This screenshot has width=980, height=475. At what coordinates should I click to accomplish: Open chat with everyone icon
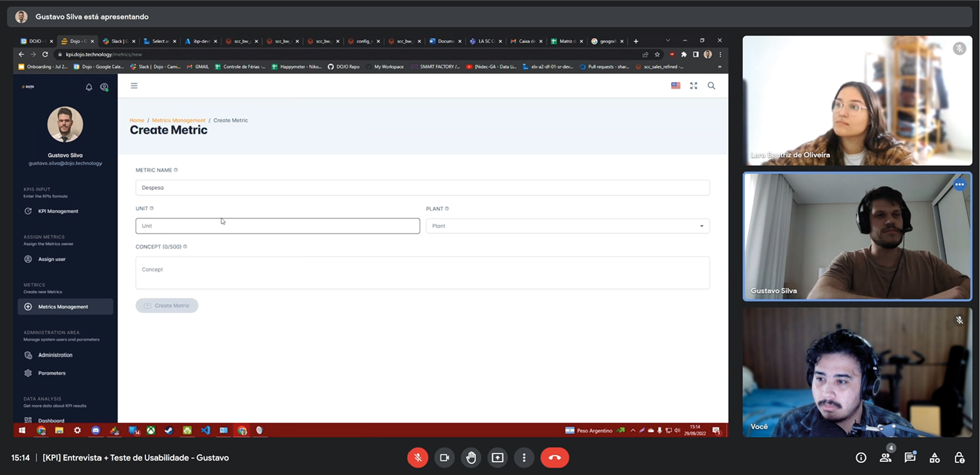(910, 458)
